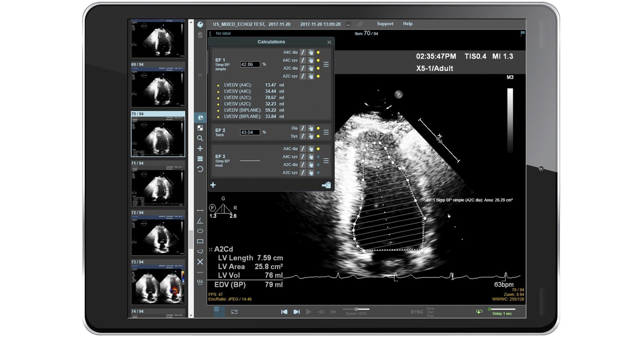Screen dimensions: 644x337
Task: Open the Help menu
Action: pos(408,23)
